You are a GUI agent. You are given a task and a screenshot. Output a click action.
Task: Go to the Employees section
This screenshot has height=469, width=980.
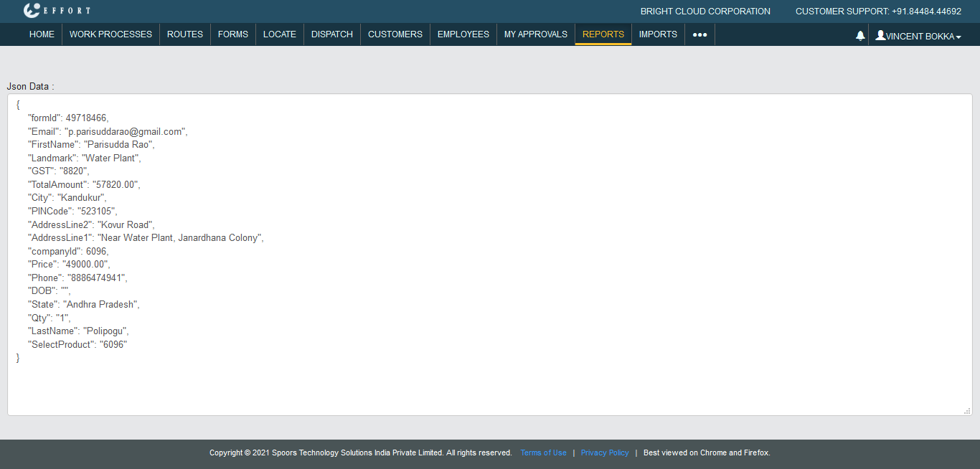coord(463,34)
